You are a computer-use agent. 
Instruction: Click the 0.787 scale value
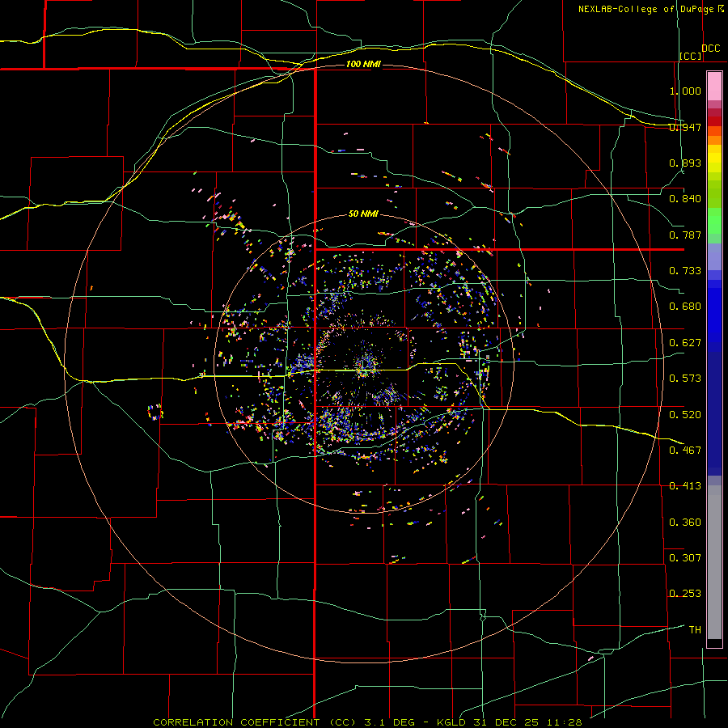click(x=685, y=235)
